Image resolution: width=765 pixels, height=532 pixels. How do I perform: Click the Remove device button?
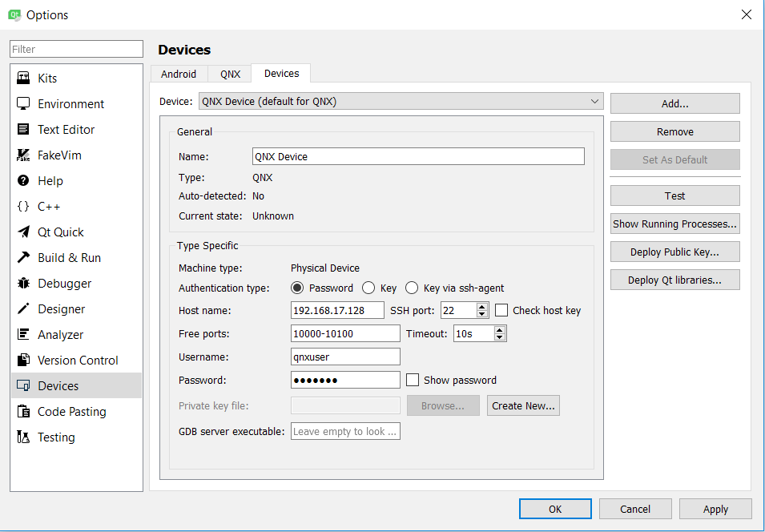click(x=674, y=131)
